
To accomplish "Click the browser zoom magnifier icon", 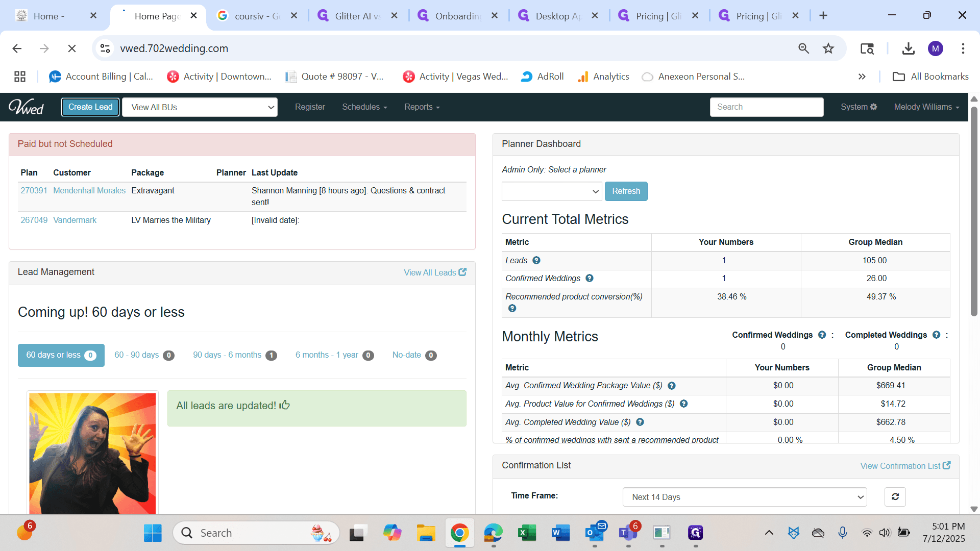I will (804, 48).
